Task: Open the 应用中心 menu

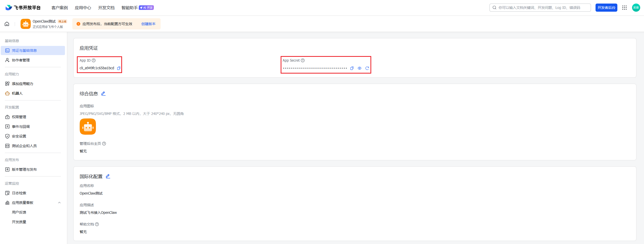Action: point(83,8)
